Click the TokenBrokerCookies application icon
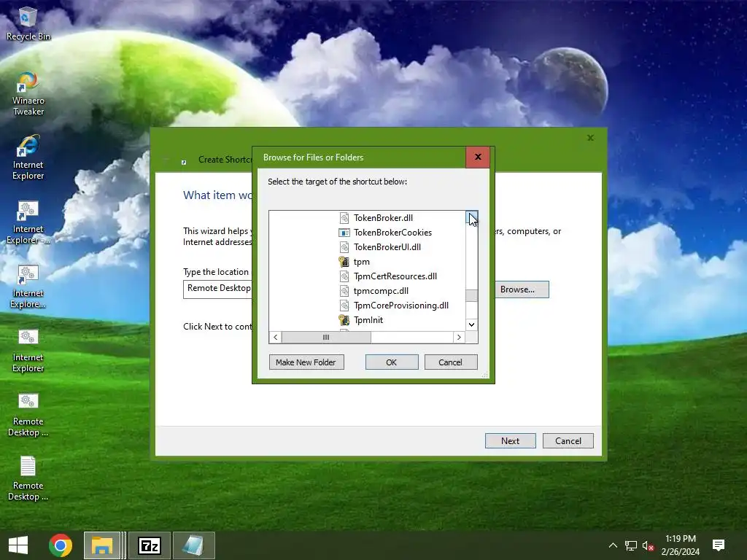 click(344, 233)
